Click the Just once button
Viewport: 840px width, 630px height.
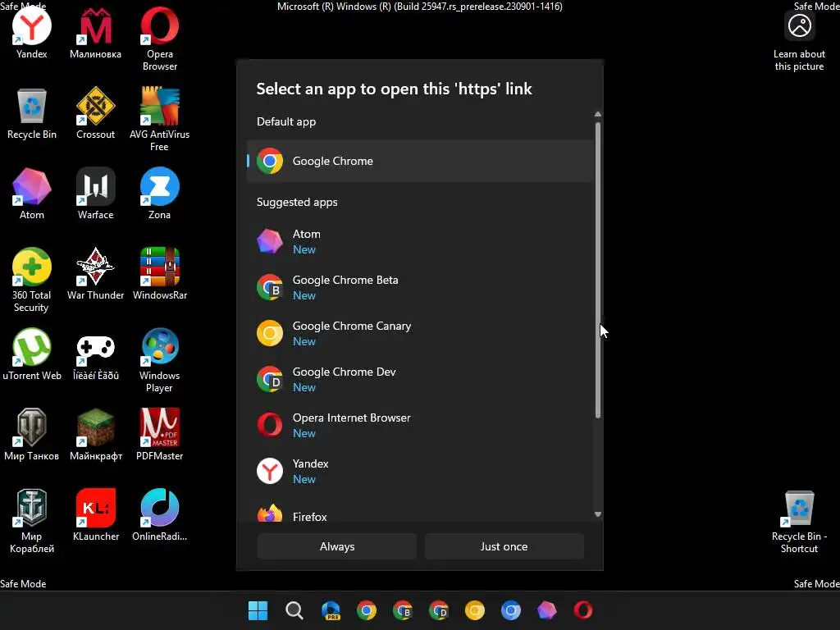tap(504, 546)
